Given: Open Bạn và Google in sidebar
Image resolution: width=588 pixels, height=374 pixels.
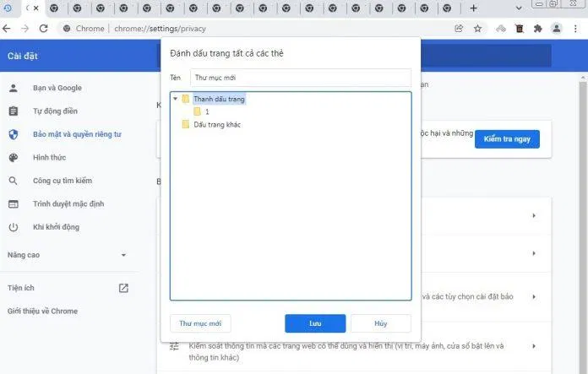Looking at the screenshot, I should pyautogui.click(x=57, y=88).
